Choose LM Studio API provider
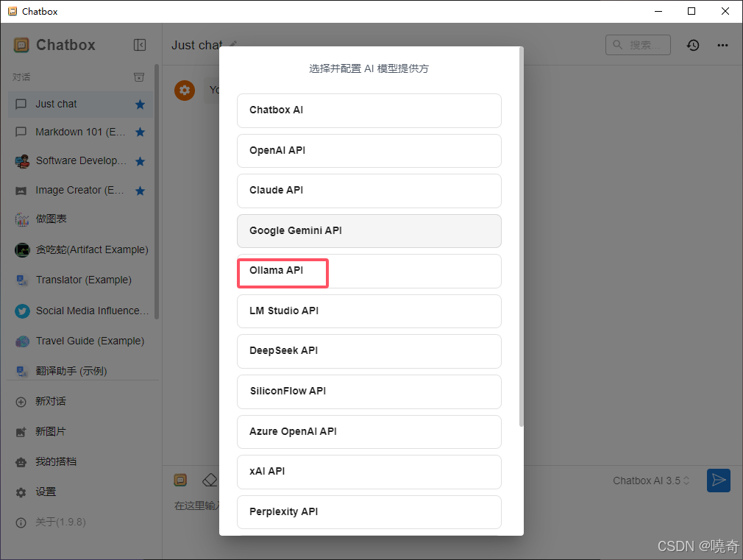Image resolution: width=743 pixels, height=560 pixels. 369,311
